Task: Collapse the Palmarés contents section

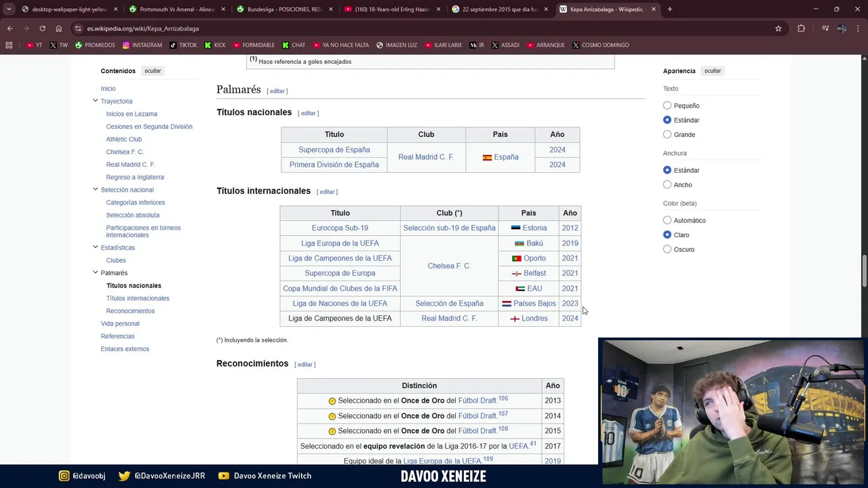Action: point(95,272)
